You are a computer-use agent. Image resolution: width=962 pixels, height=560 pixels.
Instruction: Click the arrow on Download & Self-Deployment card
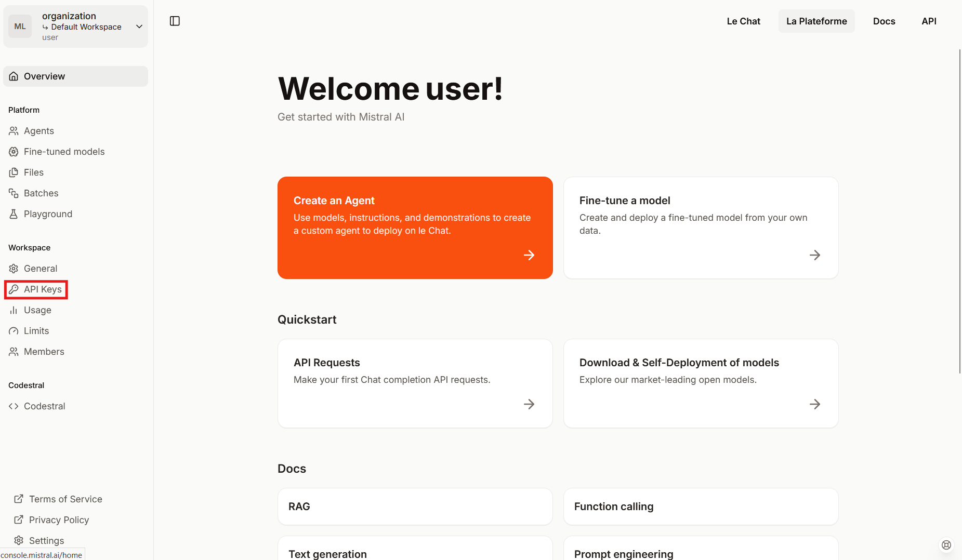(815, 404)
